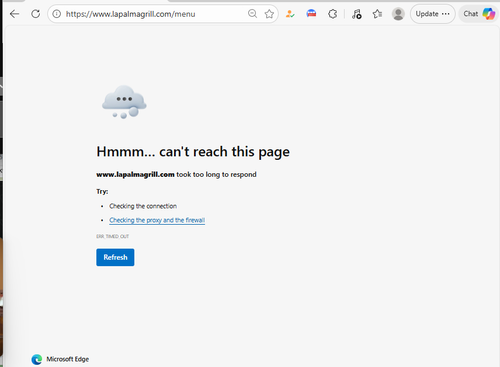The image size is (500, 367).
Task: Click the Checking the connection text
Action: click(x=143, y=206)
